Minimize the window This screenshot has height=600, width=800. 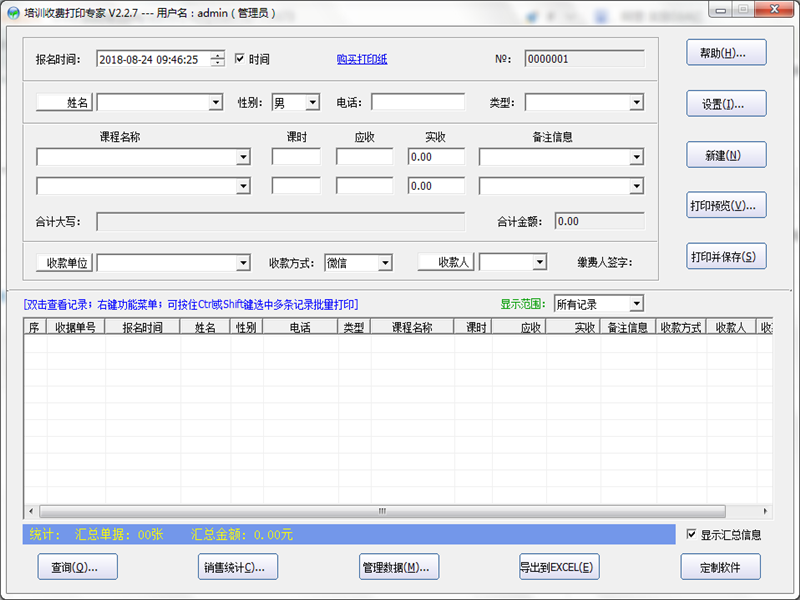pos(720,10)
